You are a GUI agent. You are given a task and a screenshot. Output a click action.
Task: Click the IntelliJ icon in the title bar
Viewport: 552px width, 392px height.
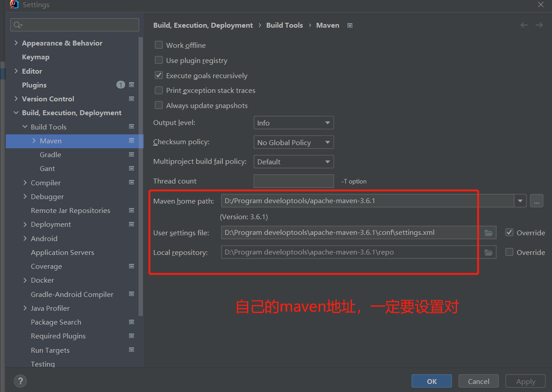pos(14,5)
